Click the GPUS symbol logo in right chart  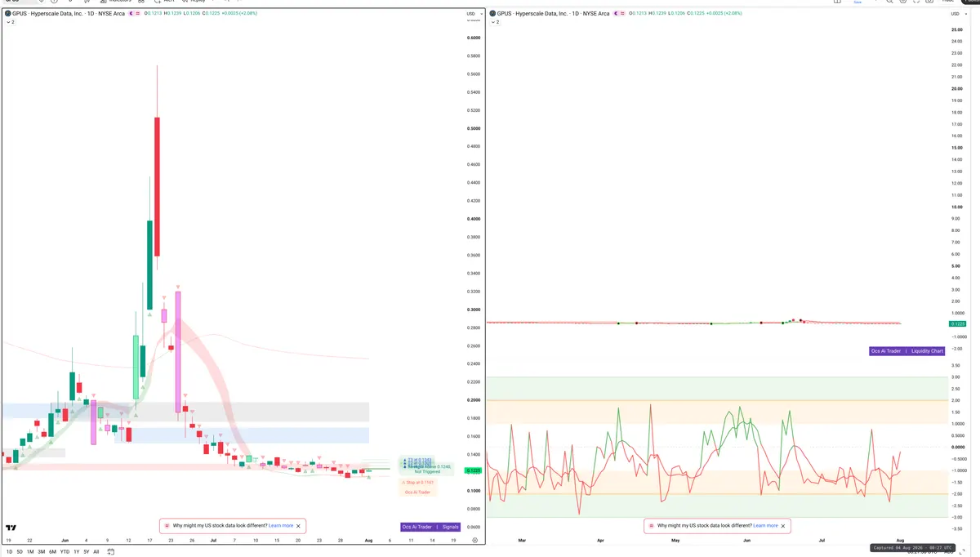tap(492, 13)
